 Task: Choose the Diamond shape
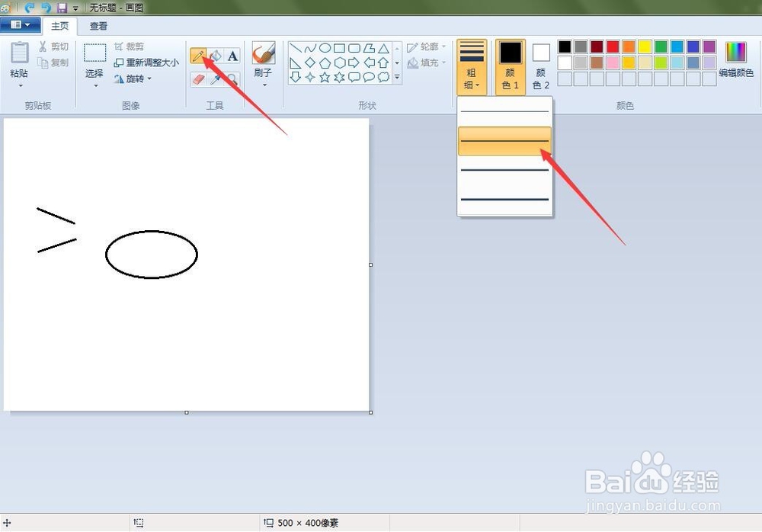[310, 62]
